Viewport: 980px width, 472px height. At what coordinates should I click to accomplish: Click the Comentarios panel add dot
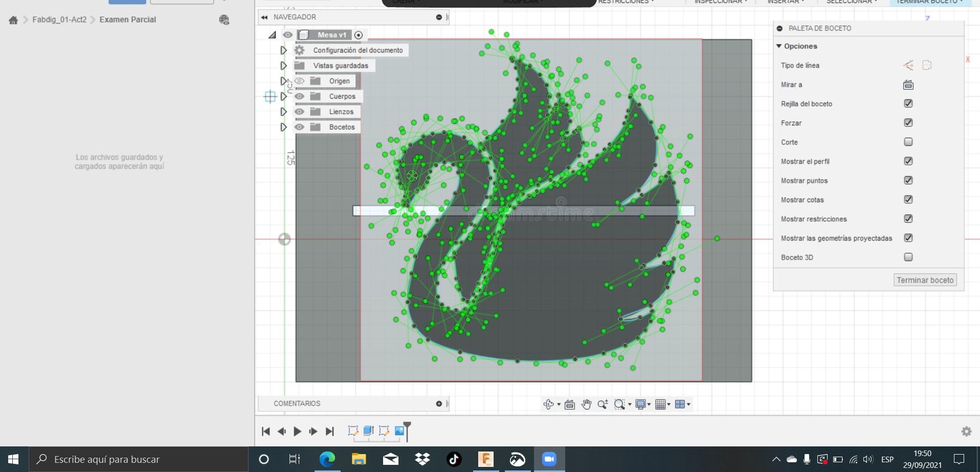(x=439, y=404)
